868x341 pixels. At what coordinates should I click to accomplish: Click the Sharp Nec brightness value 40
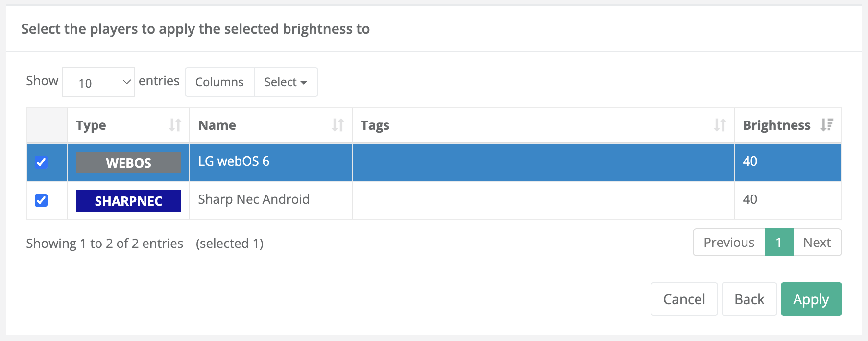[750, 199]
